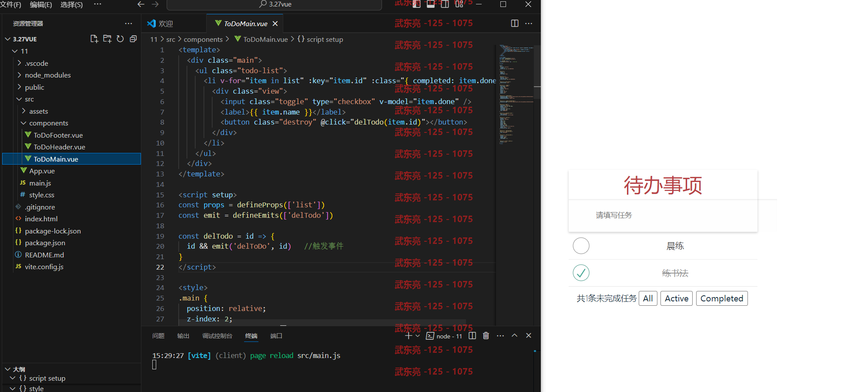Screen dimensions: 868x392
Task: Close the terminal panel
Action: coord(529,336)
